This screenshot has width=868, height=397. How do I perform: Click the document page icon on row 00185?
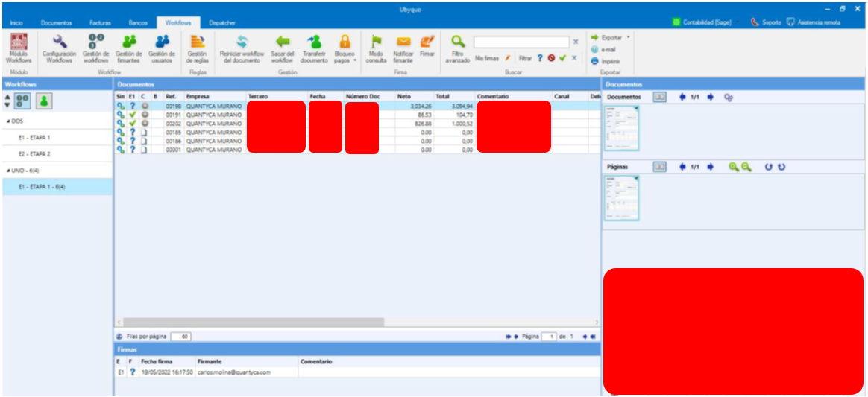point(145,132)
